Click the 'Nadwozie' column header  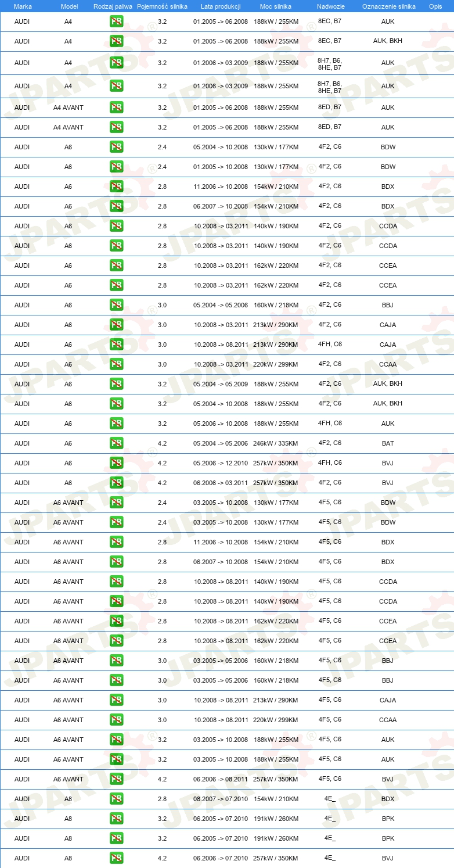coord(330,6)
